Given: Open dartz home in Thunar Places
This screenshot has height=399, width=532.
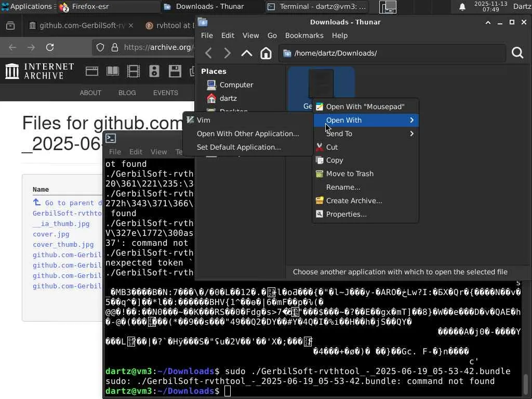Looking at the screenshot, I should click(228, 98).
